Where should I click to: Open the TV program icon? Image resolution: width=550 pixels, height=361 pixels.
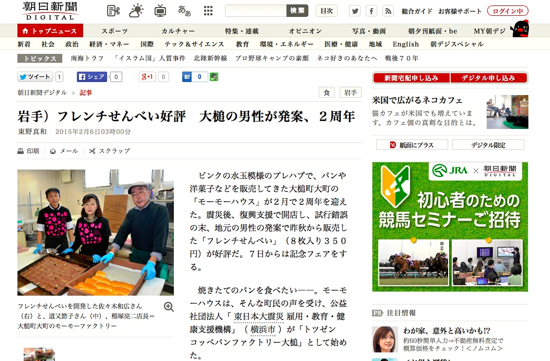(x=160, y=11)
